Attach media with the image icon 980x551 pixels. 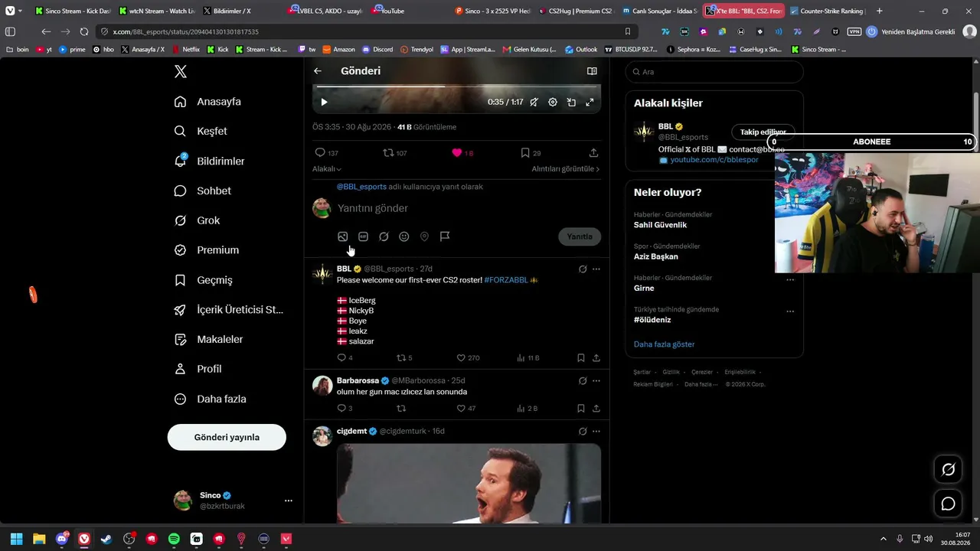click(343, 236)
